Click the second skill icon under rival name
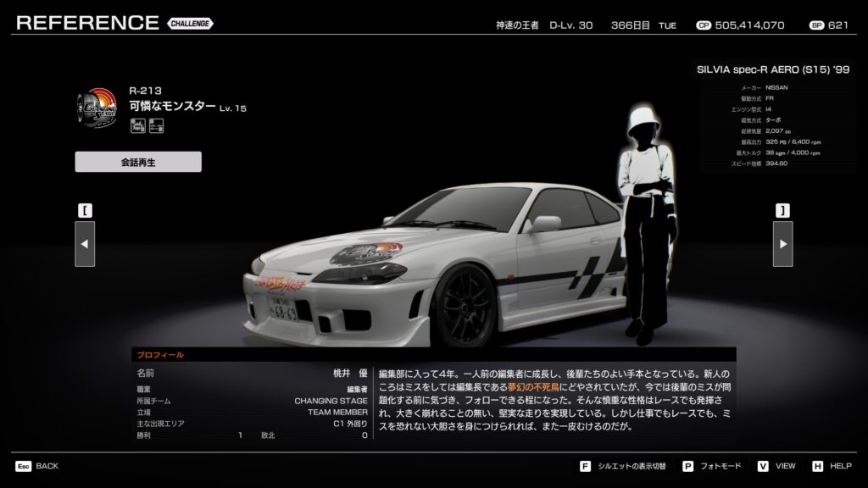 [155, 127]
